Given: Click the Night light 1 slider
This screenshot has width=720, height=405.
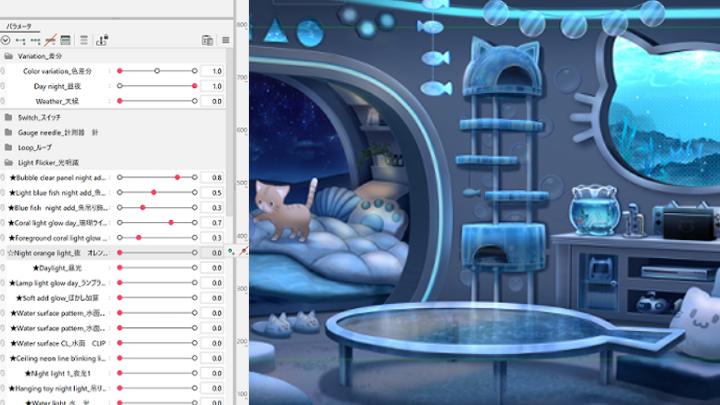Looking at the screenshot, I should [x=157, y=373].
